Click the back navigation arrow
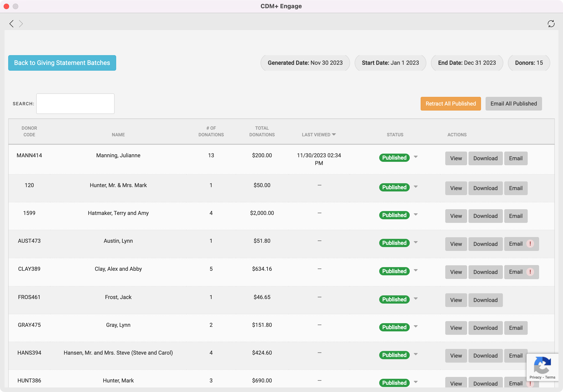Viewport: 563px width, 392px height. 11,23
